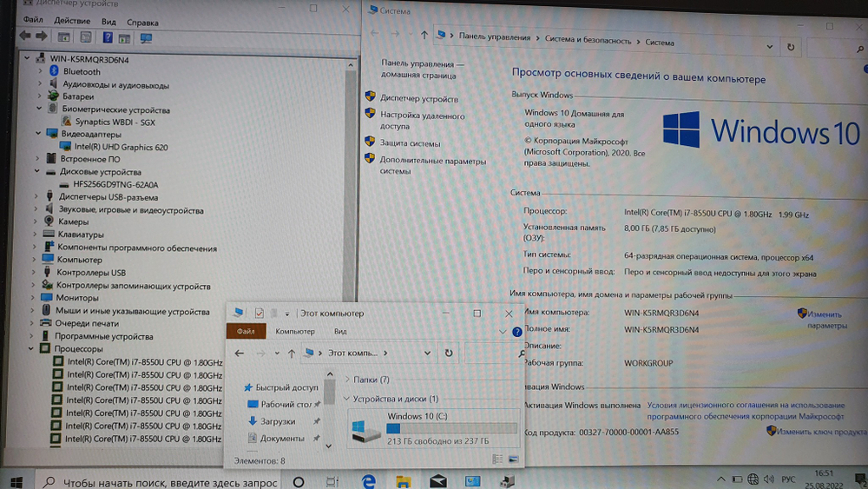868x489 pixels.
Task: Expand the Папки (7) group
Action: coord(347,380)
